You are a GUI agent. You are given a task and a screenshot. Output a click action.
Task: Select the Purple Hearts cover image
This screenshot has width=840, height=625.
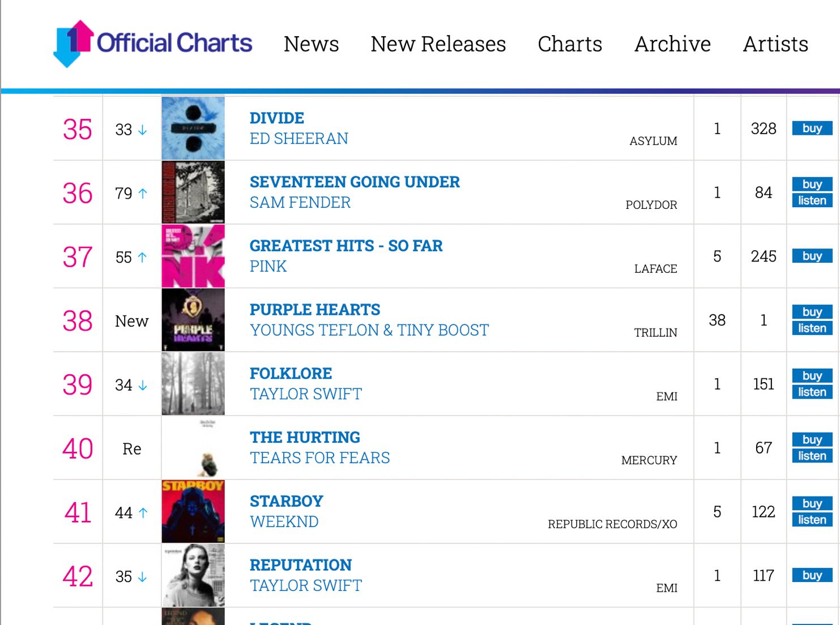pyautogui.click(x=193, y=320)
